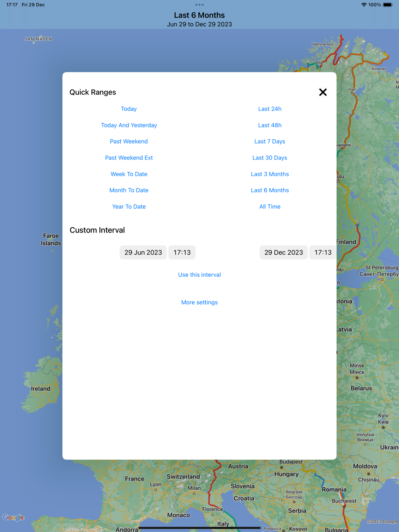Viewport: 399px width, 532px height.
Task: Tap the Belarus label on the map
Action: click(361, 388)
